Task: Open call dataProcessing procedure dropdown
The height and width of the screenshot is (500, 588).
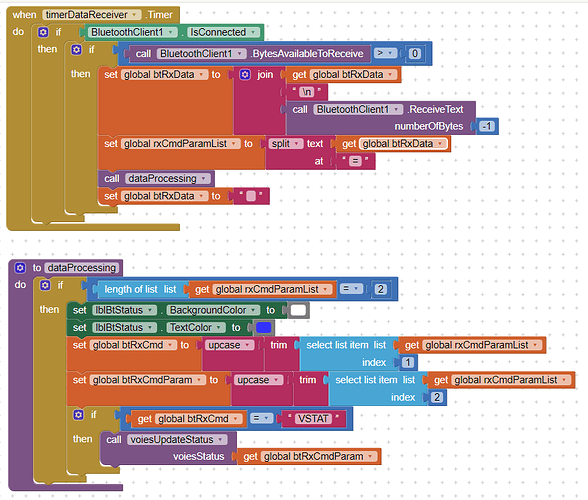Action: pos(204,179)
